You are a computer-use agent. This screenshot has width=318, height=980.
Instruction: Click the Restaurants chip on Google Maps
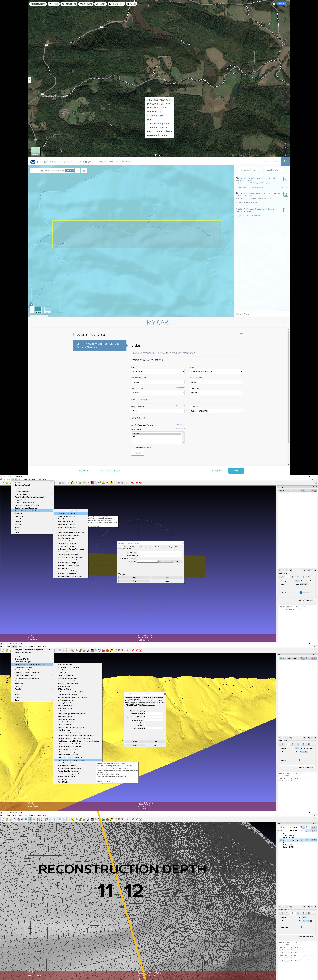coord(38,4)
